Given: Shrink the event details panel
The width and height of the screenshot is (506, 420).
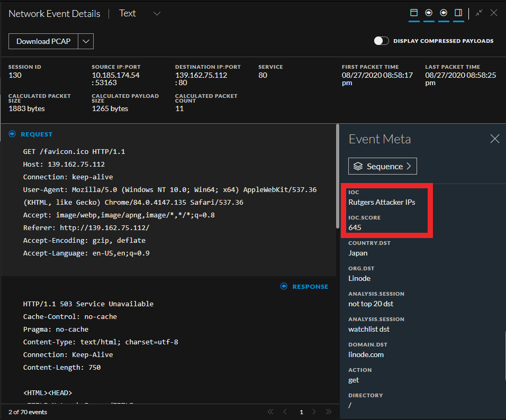Looking at the screenshot, I should pos(478,13).
